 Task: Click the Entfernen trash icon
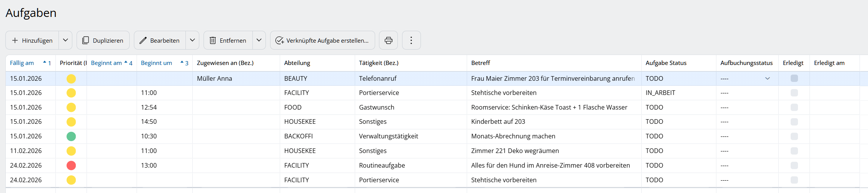(212, 40)
